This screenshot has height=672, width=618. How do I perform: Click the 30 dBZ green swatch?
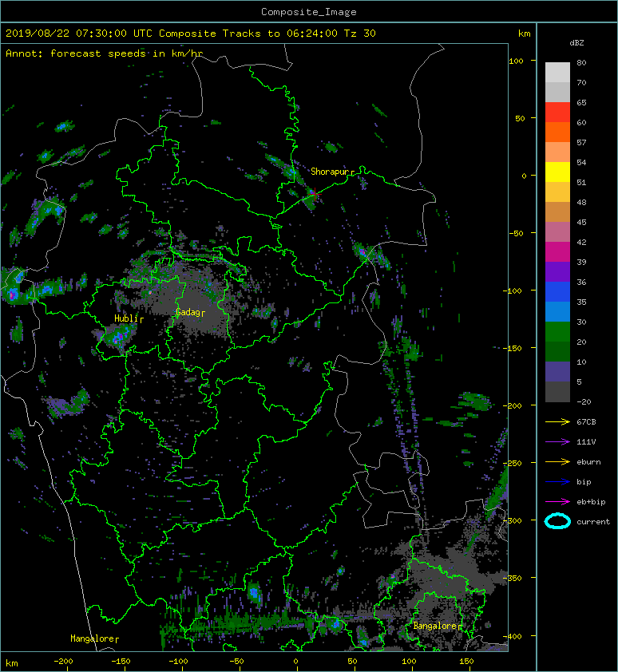tap(557, 332)
